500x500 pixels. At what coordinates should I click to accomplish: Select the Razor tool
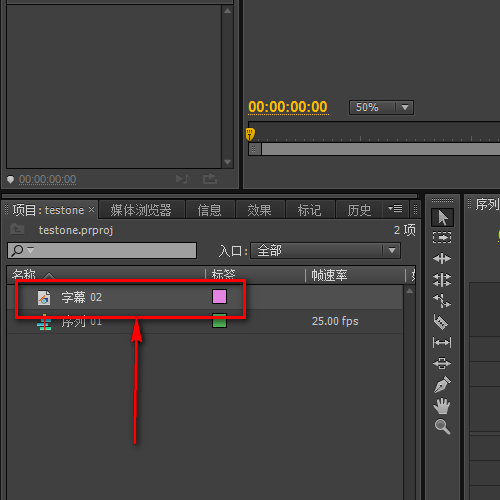[x=441, y=322]
